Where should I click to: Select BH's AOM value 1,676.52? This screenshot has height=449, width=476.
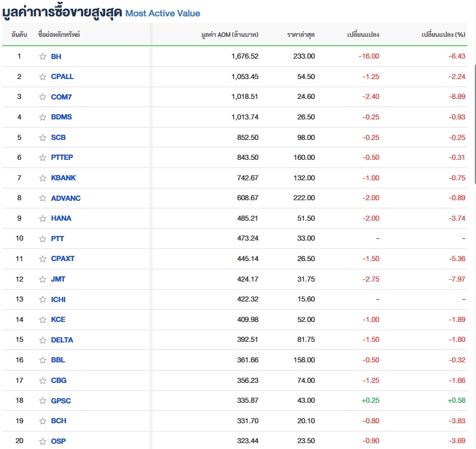(x=245, y=56)
